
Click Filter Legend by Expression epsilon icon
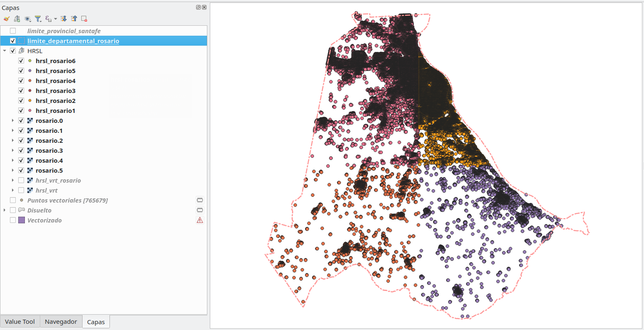pyautogui.click(x=49, y=19)
